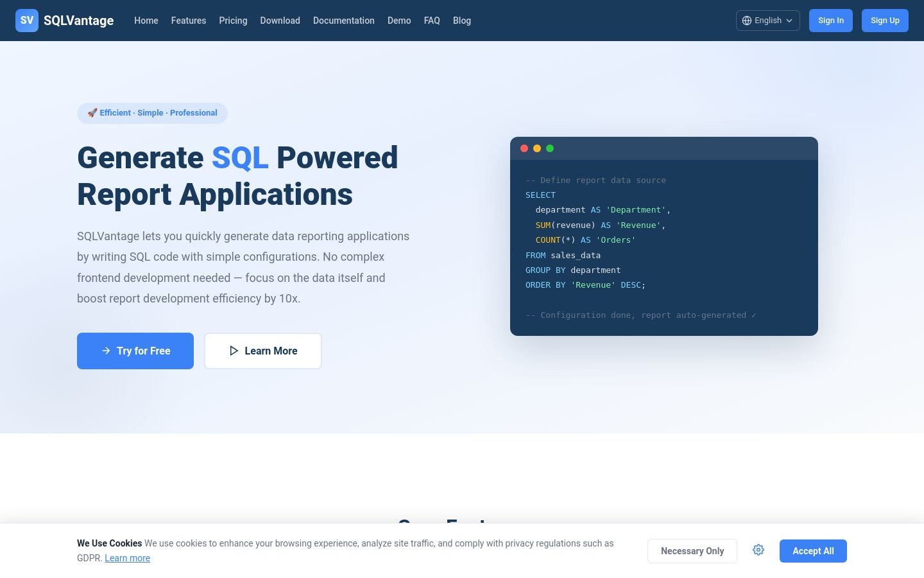
Task: Go to the Home nav item
Action: pyautogui.click(x=146, y=21)
